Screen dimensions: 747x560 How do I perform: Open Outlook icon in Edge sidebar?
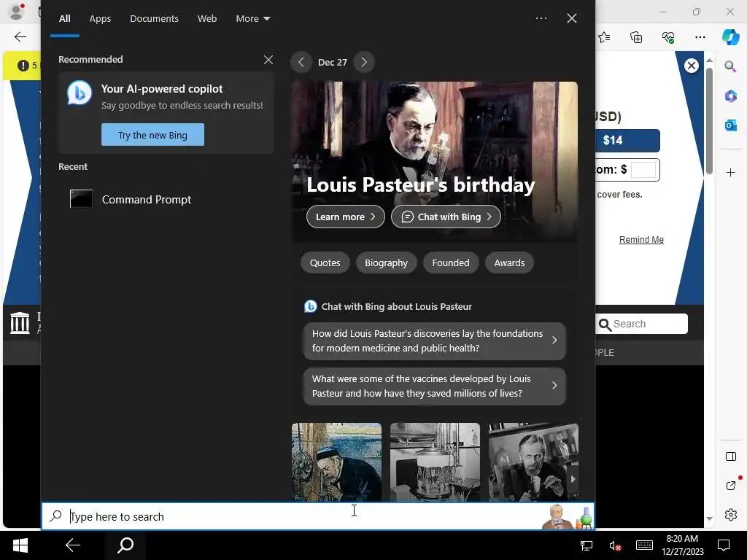coord(730,125)
